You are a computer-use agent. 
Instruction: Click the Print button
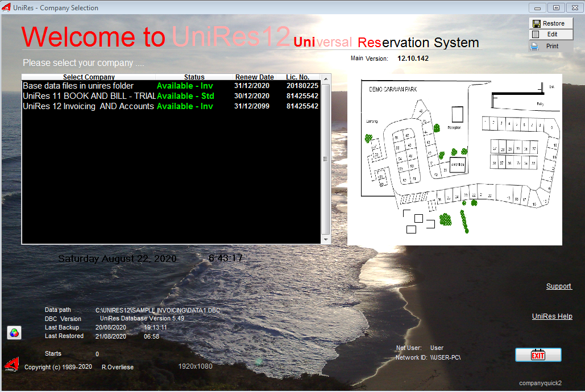pos(551,46)
